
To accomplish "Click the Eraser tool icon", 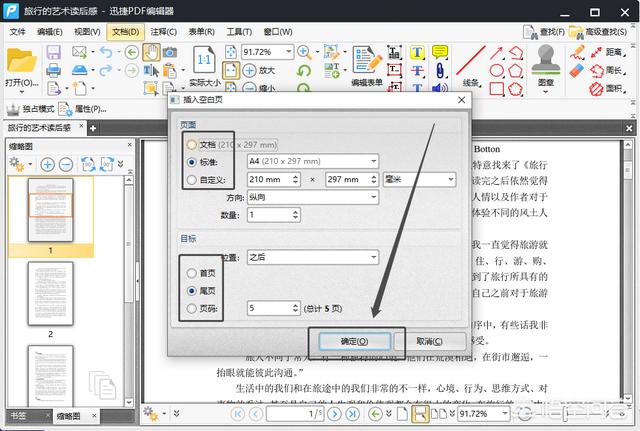I will point(577,71).
